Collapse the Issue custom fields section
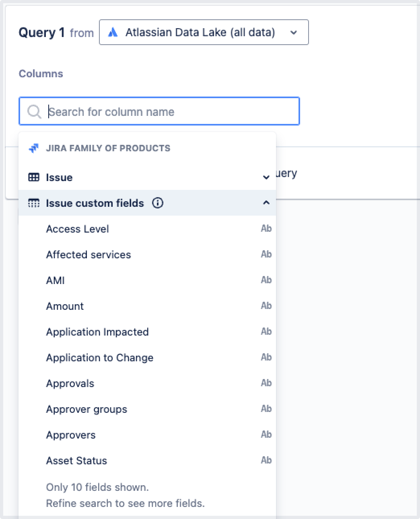The height and width of the screenshot is (519, 420). pyautogui.click(x=266, y=203)
